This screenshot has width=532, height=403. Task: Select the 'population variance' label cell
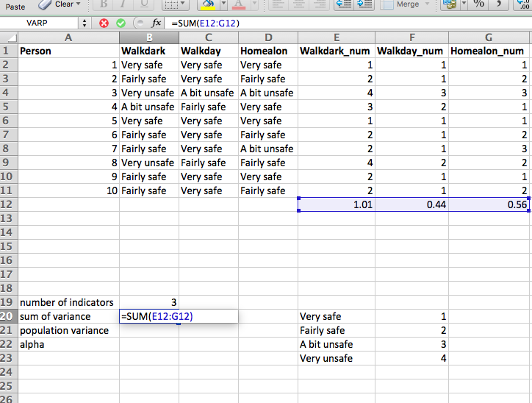(x=68, y=330)
